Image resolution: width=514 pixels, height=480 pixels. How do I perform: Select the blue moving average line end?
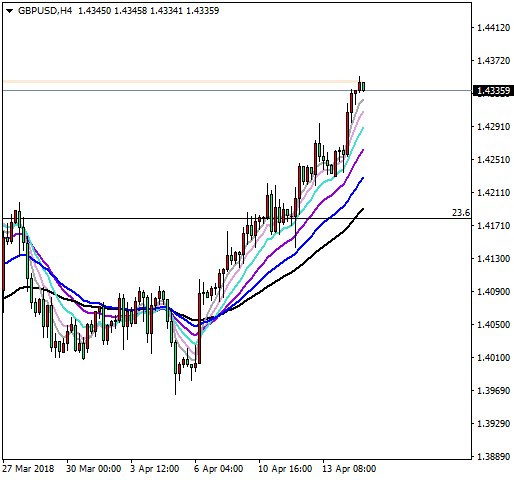[363, 178]
